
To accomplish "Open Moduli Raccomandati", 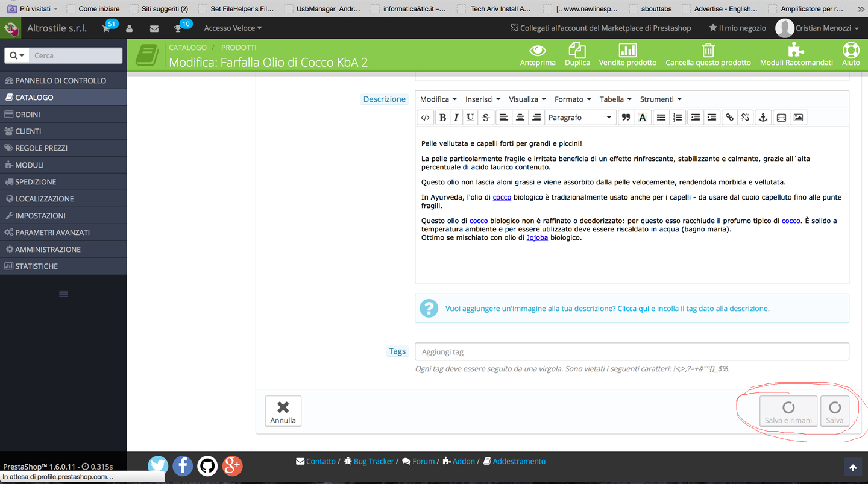I will point(796,55).
